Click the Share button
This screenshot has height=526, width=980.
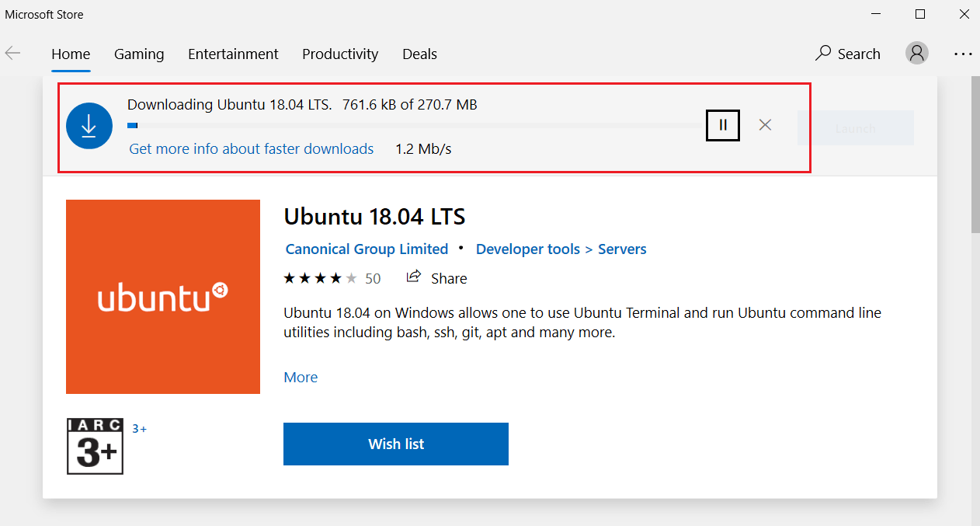[x=437, y=278]
